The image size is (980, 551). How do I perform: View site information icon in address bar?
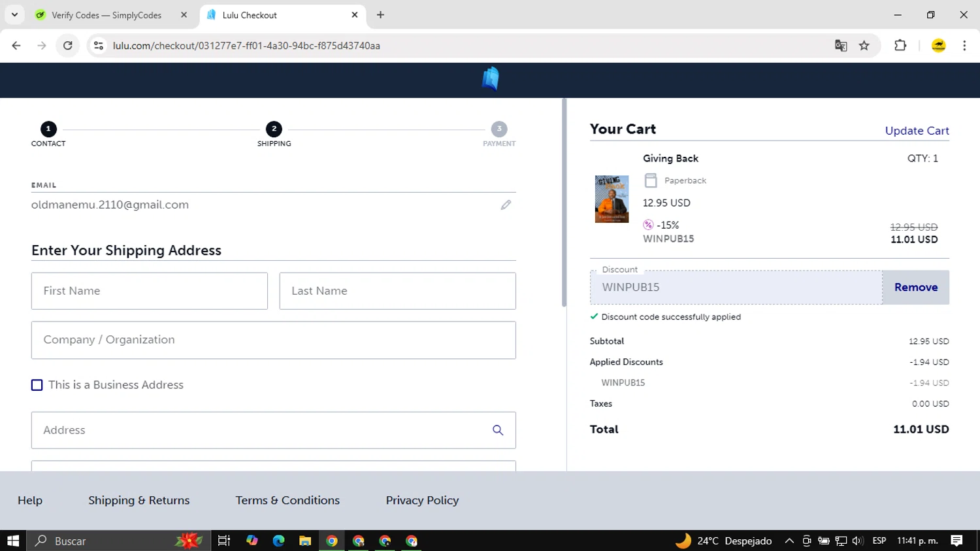point(99,46)
